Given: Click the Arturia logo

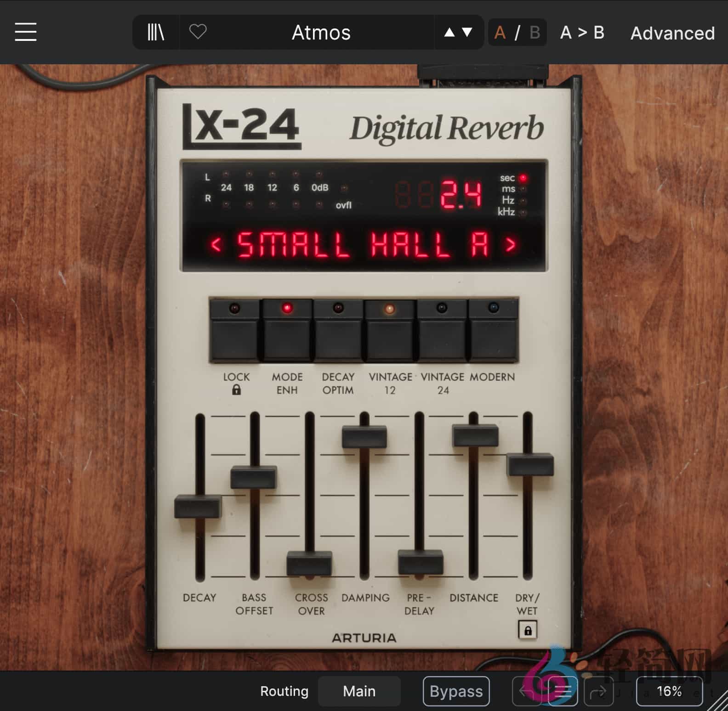Looking at the screenshot, I should point(364,638).
